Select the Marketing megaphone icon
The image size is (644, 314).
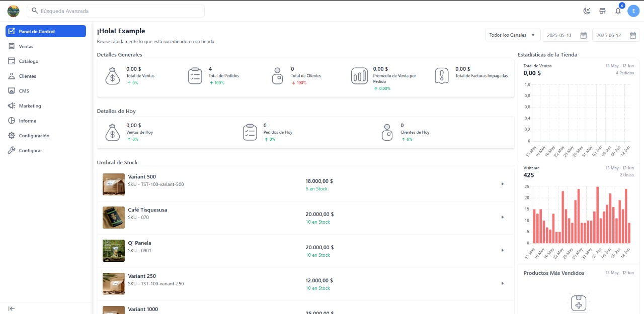click(x=11, y=106)
